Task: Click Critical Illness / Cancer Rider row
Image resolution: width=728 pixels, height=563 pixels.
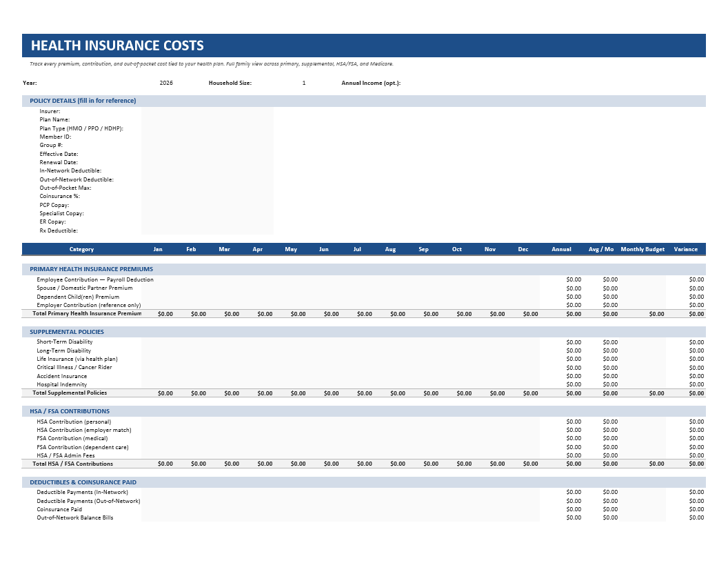Action: (x=363, y=368)
